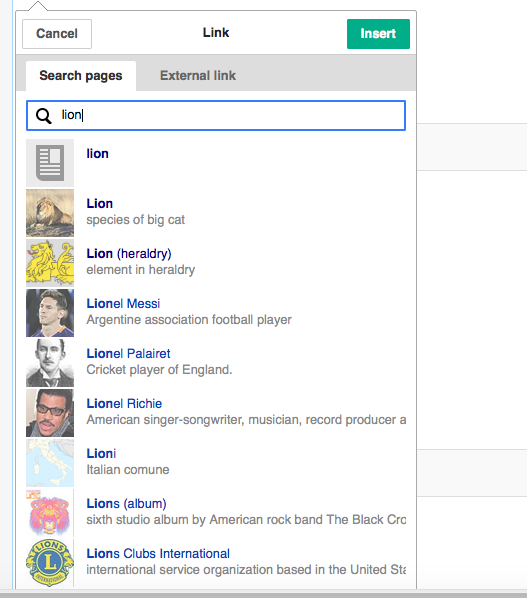Open the External link tab
This screenshot has height=598, width=527.
198,76
